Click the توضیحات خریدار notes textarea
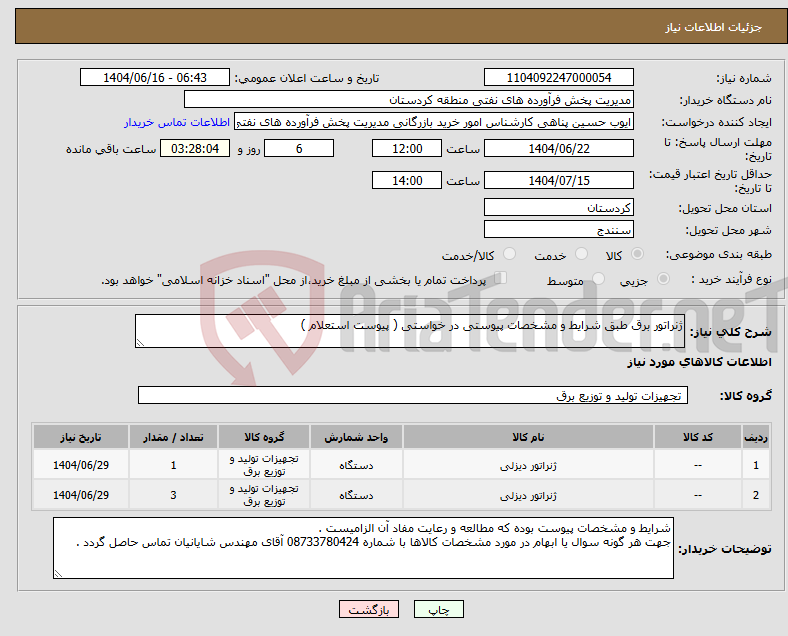 (363, 548)
